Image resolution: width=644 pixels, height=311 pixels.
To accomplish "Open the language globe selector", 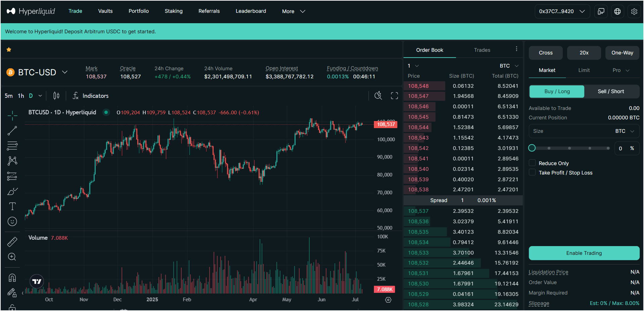I will point(617,11).
